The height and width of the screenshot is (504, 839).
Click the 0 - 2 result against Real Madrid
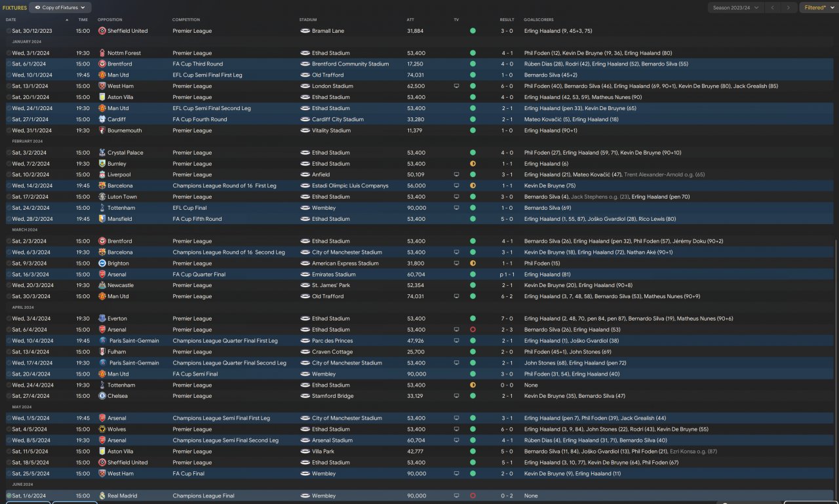coord(507,496)
